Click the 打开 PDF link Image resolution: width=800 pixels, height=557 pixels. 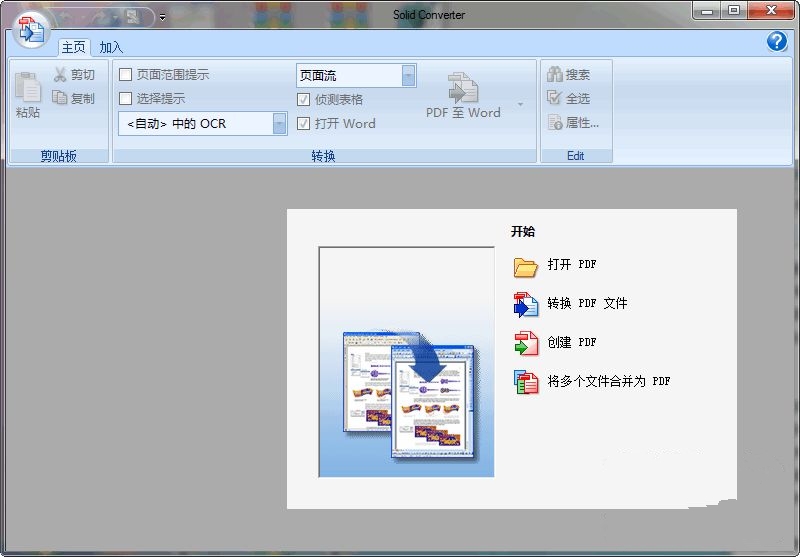click(x=571, y=264)
